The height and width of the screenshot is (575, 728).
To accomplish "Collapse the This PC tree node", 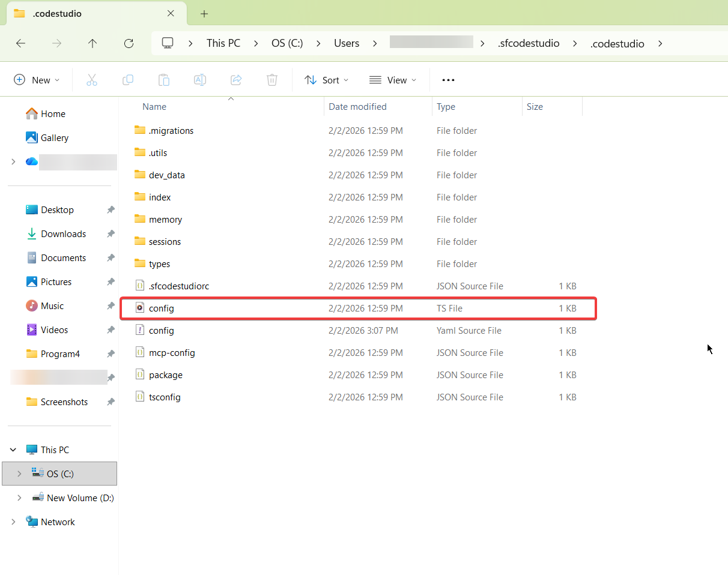I will click(13, 450).
